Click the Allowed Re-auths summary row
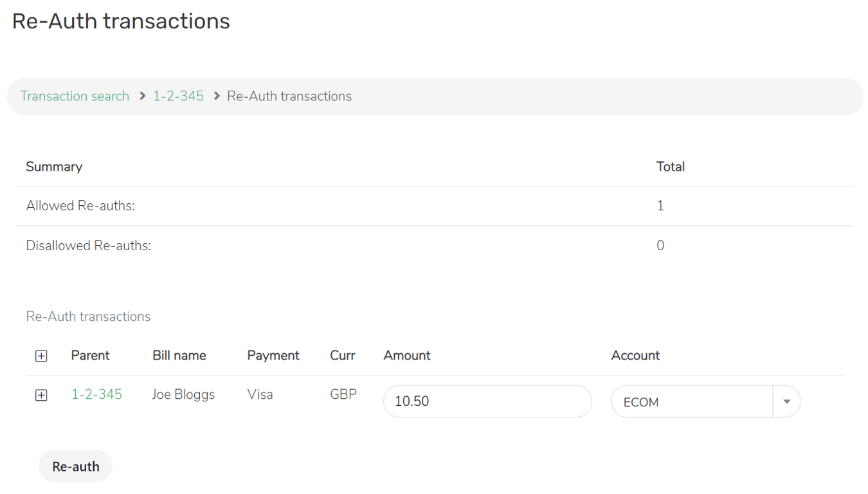Image resolution: width=868 pixels, height=494 pixels. pos(435,206)
